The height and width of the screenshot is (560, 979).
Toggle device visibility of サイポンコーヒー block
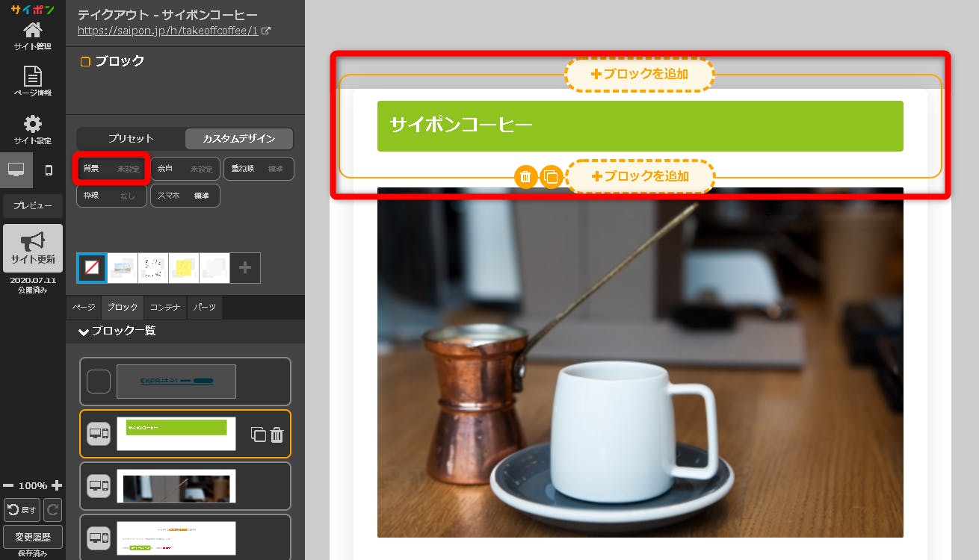tap(99, 434)
